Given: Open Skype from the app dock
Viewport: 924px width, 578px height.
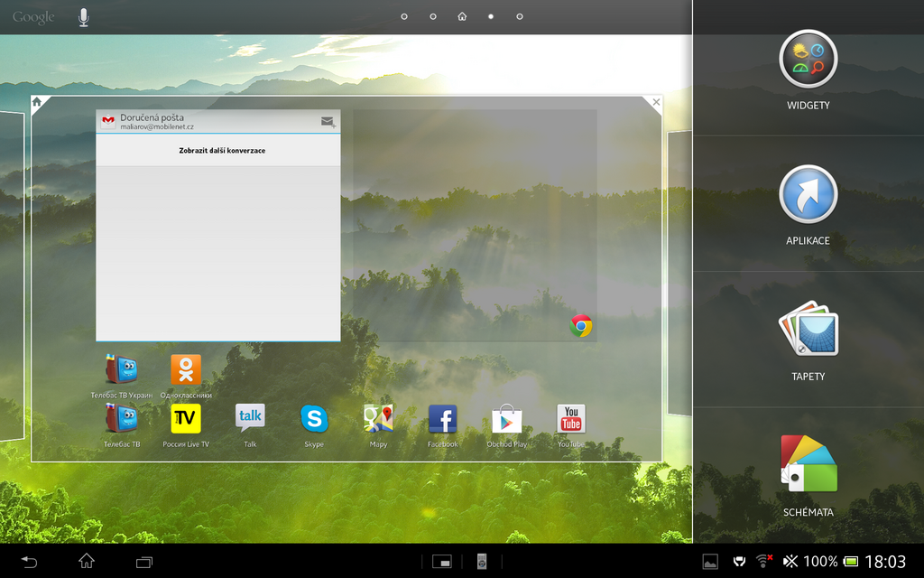Looking at the screenshot, I should 313,418.
